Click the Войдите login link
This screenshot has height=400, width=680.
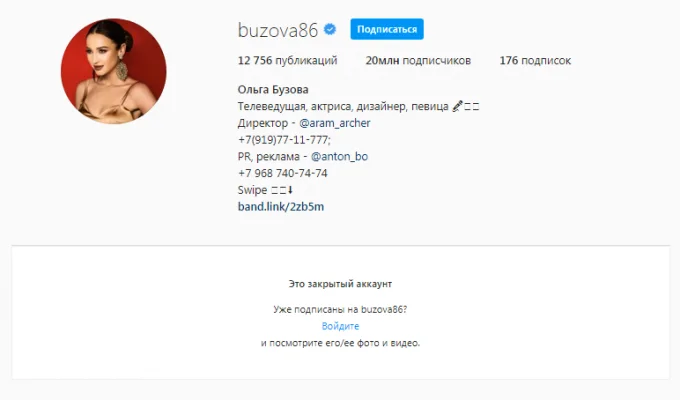[x=340, y=326]
